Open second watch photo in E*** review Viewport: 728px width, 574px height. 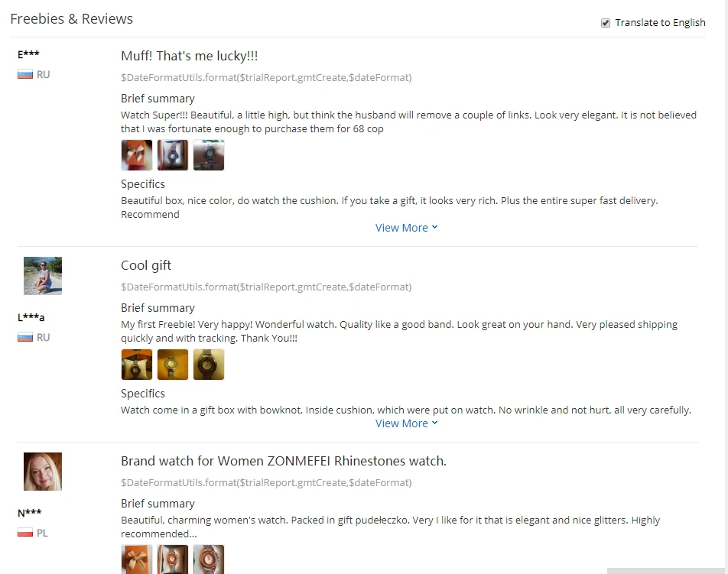tap(173, 155)
